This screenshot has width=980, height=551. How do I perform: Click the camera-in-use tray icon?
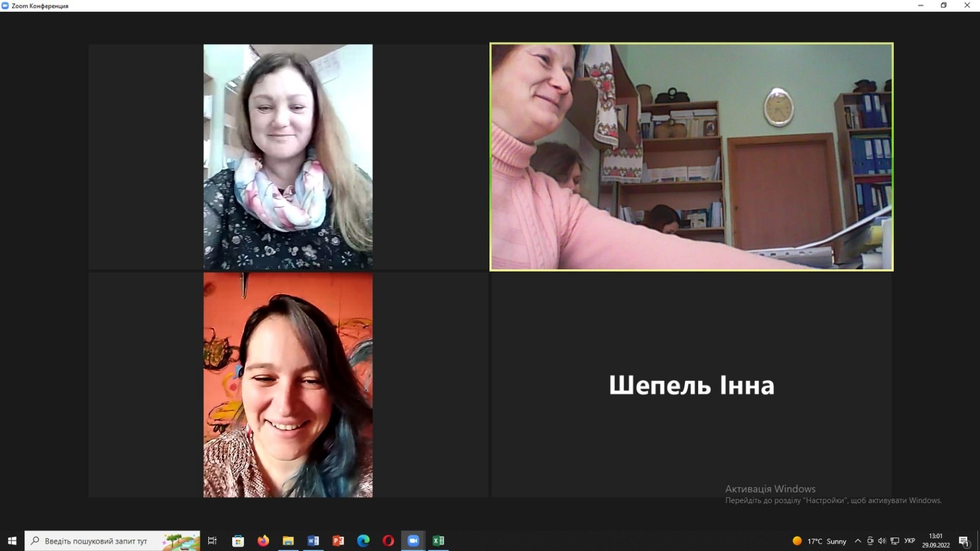(x=870, y=541)
